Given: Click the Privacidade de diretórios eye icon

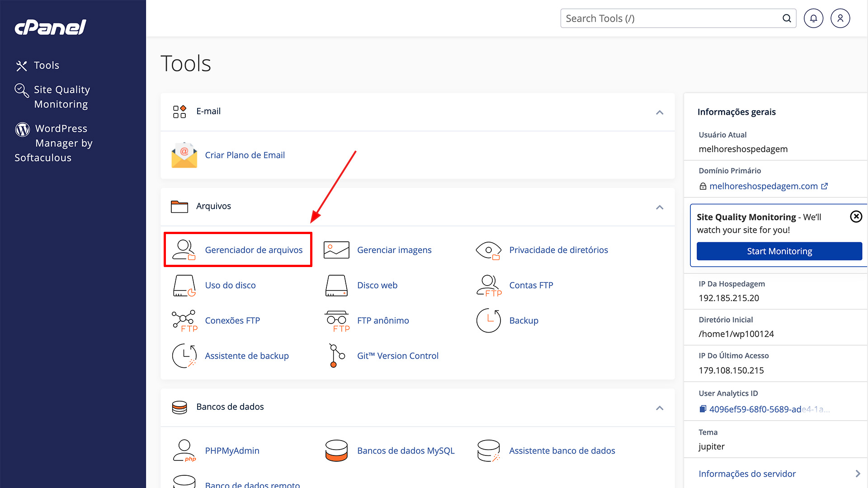Looking at the screenshot, I should point(489,250).
